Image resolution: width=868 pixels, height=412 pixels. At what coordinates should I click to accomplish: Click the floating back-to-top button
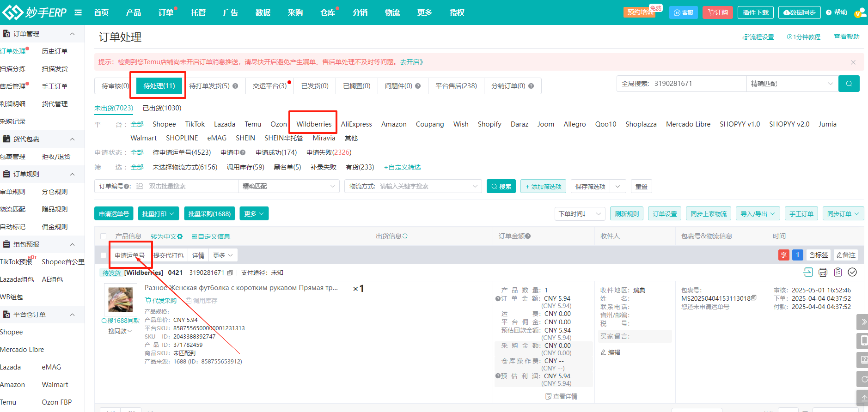click(862, 398)
